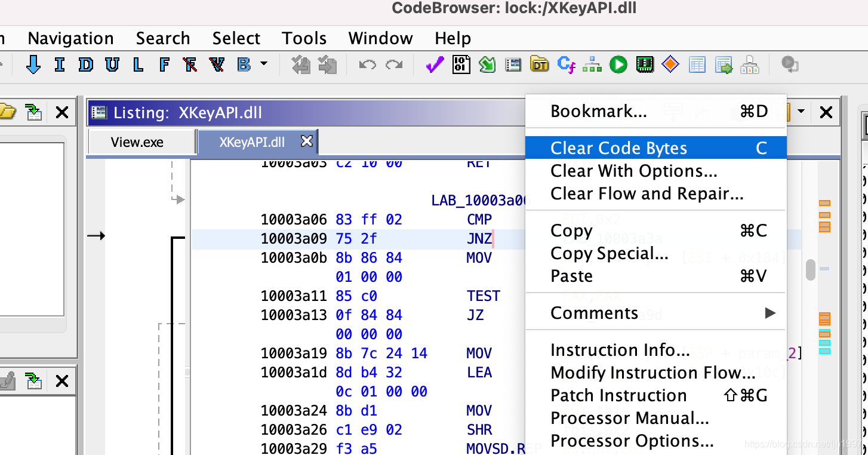Jump to next data (D icon)
Viewport: 868px width, 455px height.
click(86, 64)
